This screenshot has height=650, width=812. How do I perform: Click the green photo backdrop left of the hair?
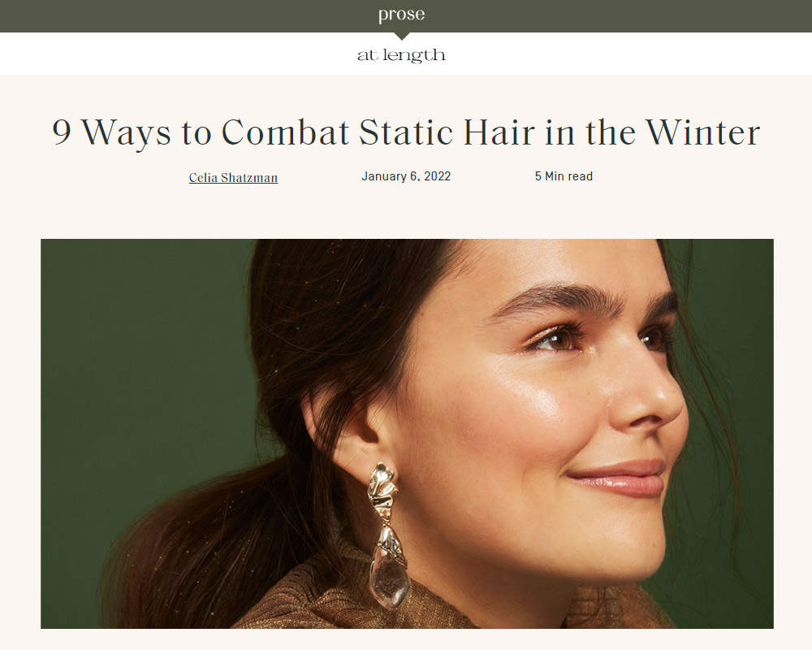[140, 363]
